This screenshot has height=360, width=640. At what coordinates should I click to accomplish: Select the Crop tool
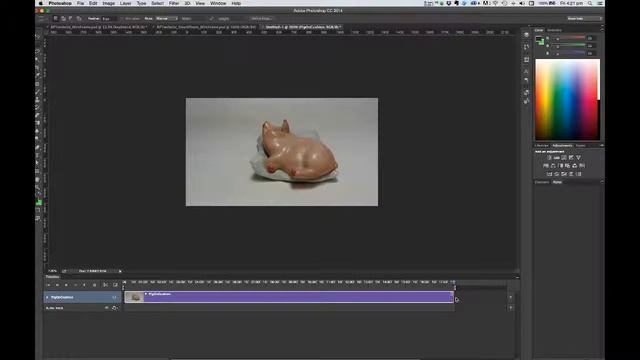[38, 68]
